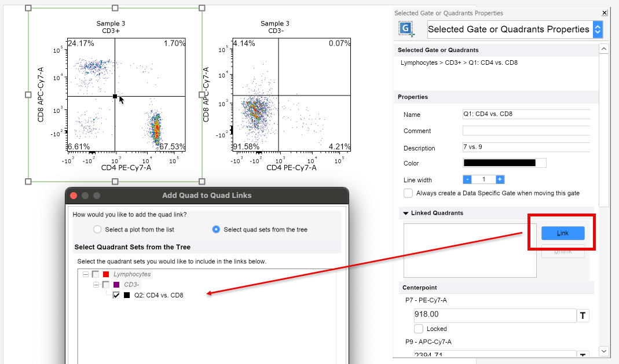Uncheck the Q2: CD4 vs. CD8 checkbox
The width and height of the screenshot is (619, 364).
[x=116, y=295]
